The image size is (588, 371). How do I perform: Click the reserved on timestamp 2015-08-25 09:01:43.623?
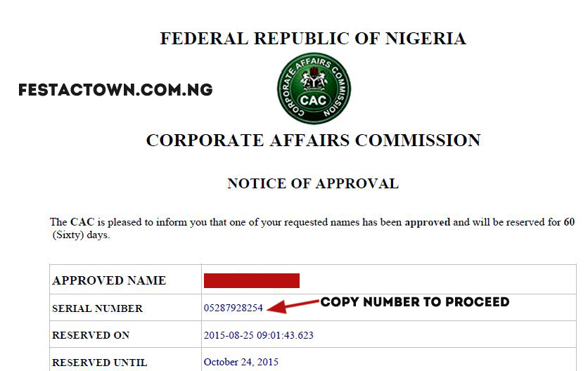pyautogui.click(x=258, y=335)
